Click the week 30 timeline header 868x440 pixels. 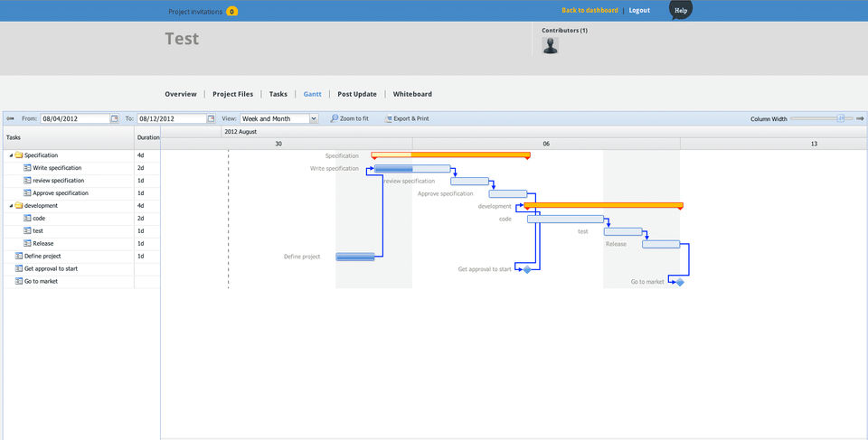(278, 144)
